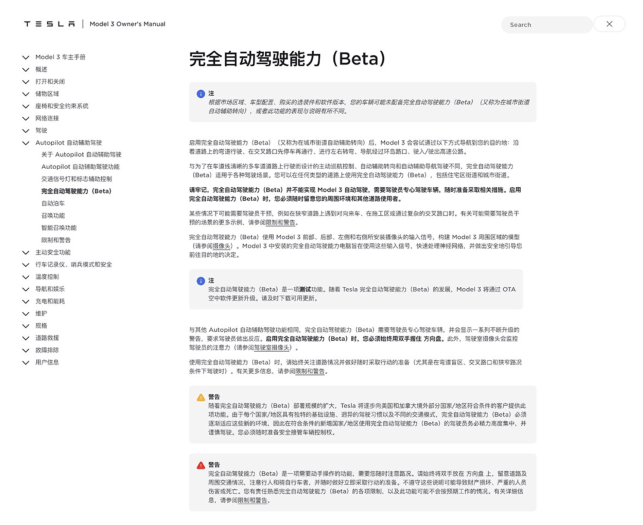Collapse the Model 3 车主手册 chevron
The image size is (643, 525).
(x=26, y=57)
